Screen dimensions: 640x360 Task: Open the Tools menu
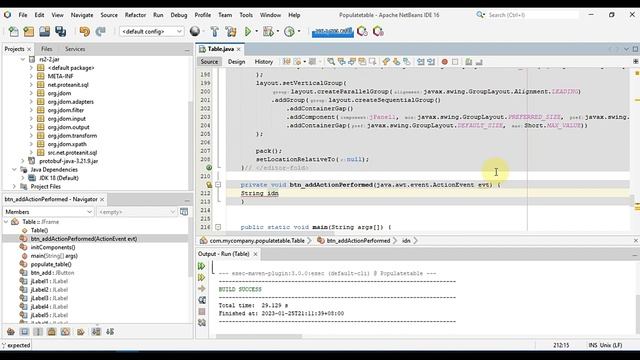tap(246, 15)
